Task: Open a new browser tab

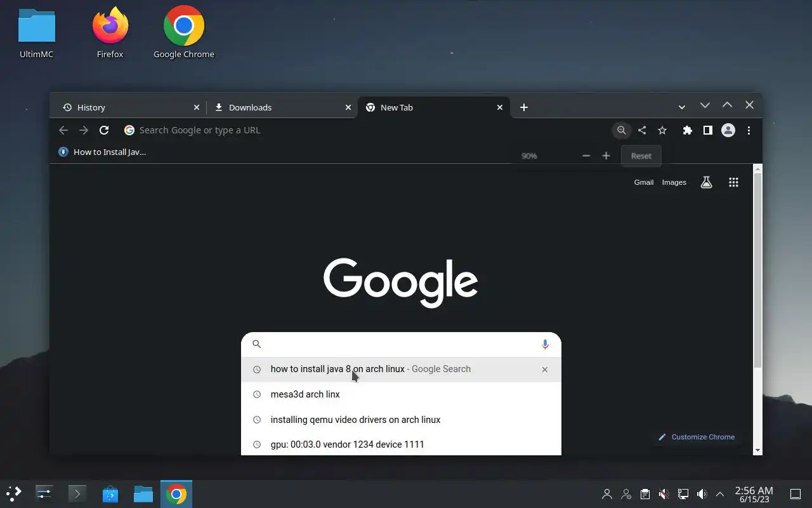Action: tap(524, 107)
